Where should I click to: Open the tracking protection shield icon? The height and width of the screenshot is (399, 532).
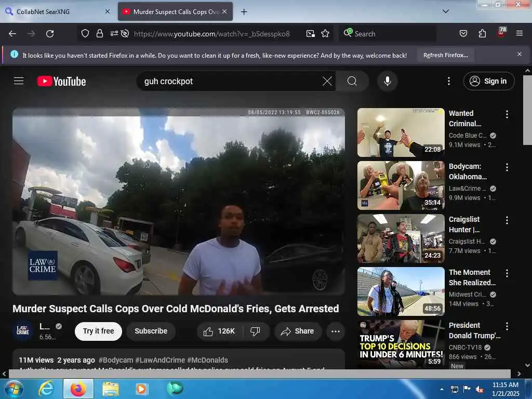tap(85, 33)
